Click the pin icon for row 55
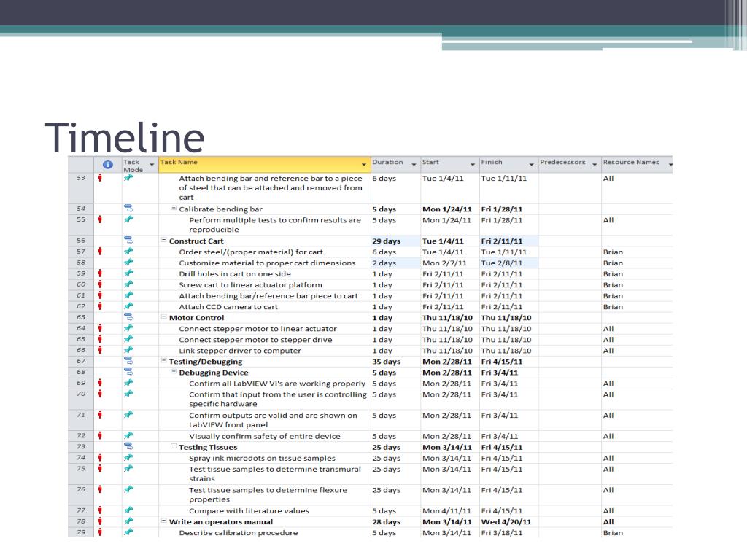 pos(128,219)
